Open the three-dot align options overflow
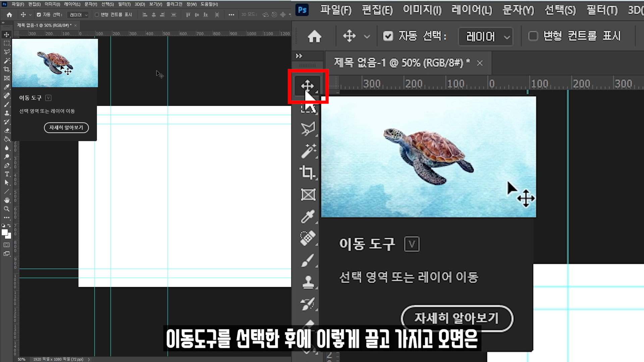This screenshot has height=362, width=644. click(x=231, y=15)
